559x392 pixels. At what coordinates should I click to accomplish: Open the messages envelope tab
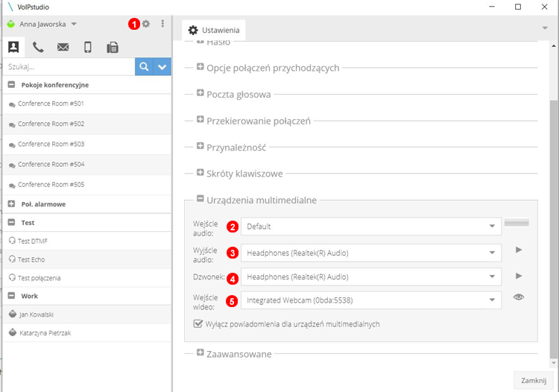[63, 47]
